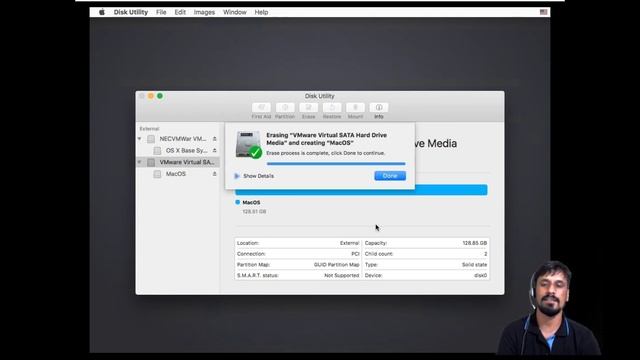The width and height of the screenshot is (640, 360).
Task: Open the Edit menu
Action: pos(180,12)
